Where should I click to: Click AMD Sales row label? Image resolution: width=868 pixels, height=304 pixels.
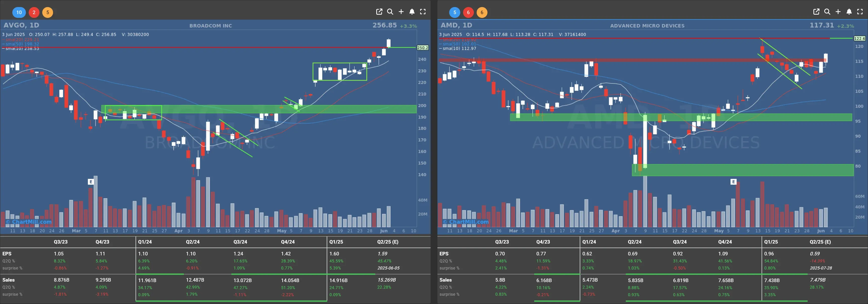[445, 280]
